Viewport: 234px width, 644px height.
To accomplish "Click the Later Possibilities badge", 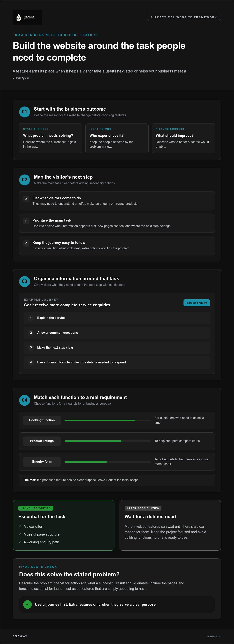I will click(x=143, y=508).
